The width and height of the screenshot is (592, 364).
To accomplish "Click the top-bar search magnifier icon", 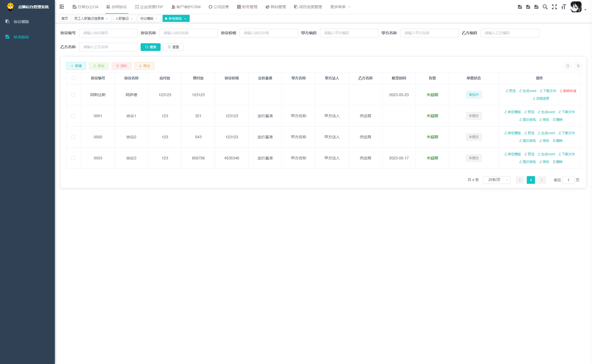I will (545, 7).
